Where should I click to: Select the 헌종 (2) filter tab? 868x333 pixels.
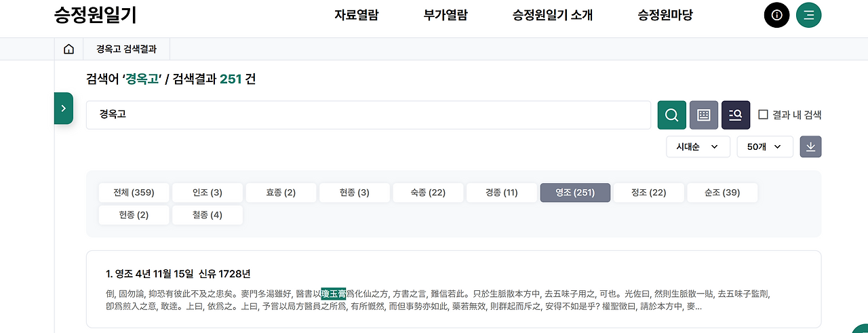[x=134, y=215]
